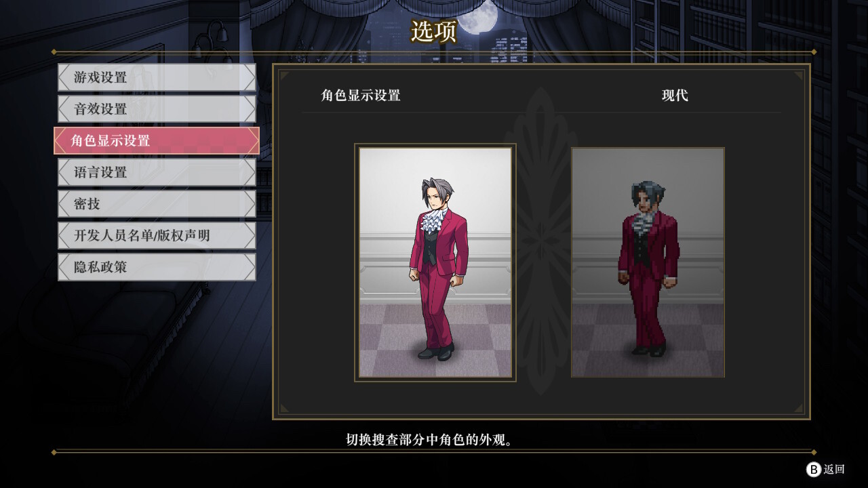Screen dimensions: 868x488
Task: Open 游戏设置 menu item
Action: point(157,77)
